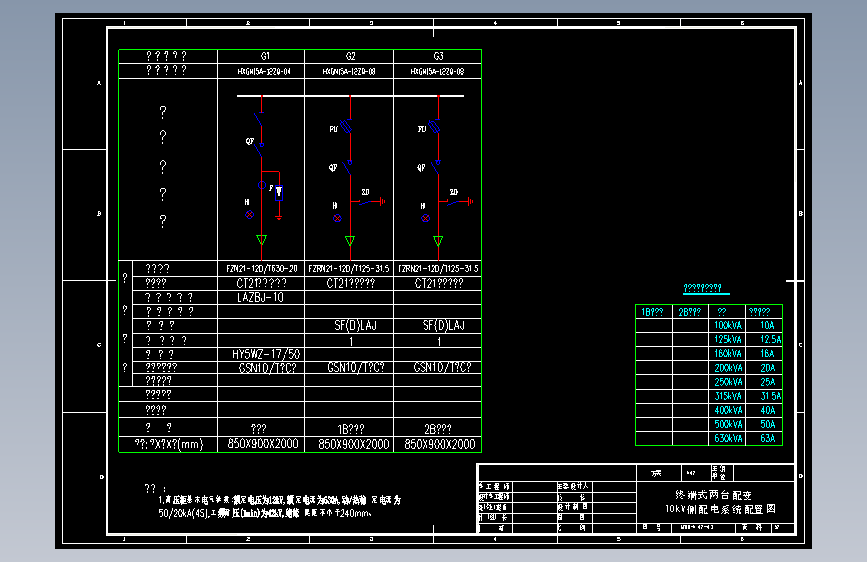Viewport: 867px width, 562px height.
Task: Click the note line starting with 50/20kA(4S)
Action: [x=265, y=513]
